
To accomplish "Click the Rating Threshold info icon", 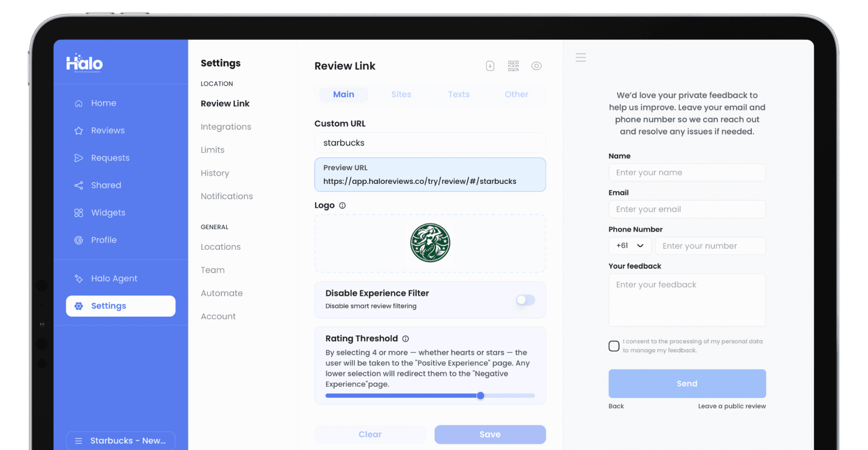I will (406, 339).
